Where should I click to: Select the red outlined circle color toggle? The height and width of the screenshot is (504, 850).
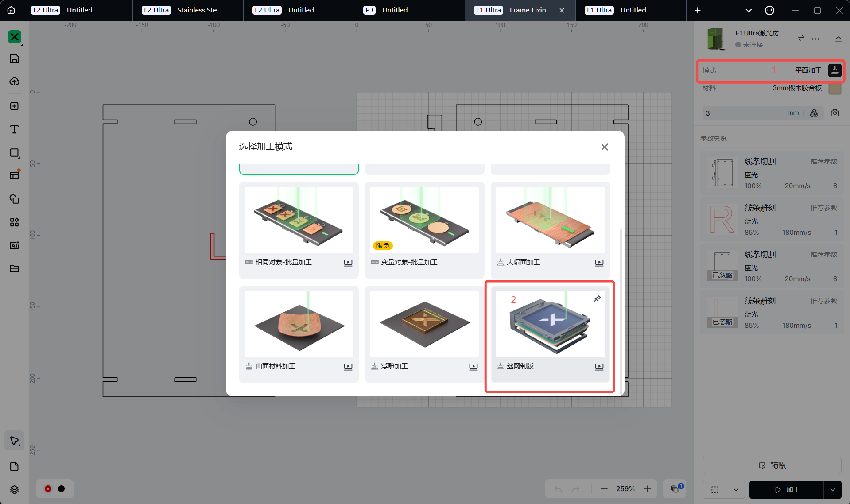[48, 489]
